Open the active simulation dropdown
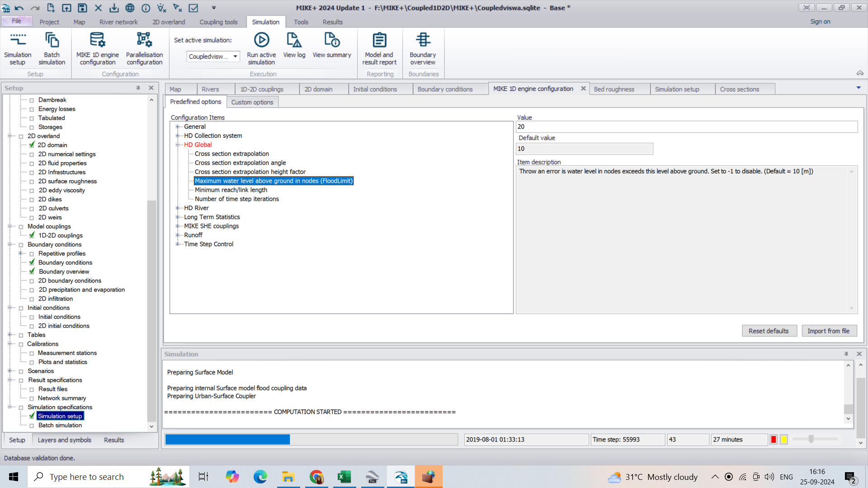The width and height of the screenshot is (868, 488). point(235,56)
